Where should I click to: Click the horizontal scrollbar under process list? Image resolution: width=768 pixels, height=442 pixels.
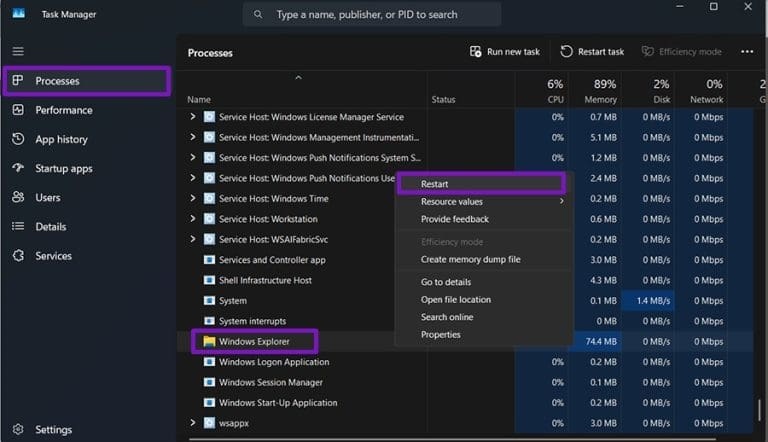click(x=453, y=439)
